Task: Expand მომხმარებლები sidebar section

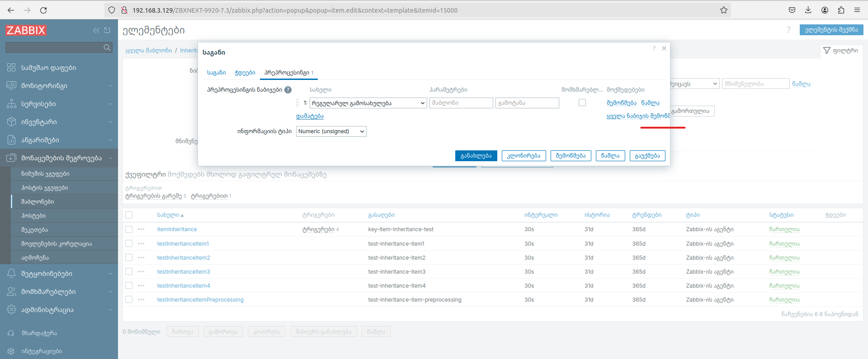Action: point(110,292)
